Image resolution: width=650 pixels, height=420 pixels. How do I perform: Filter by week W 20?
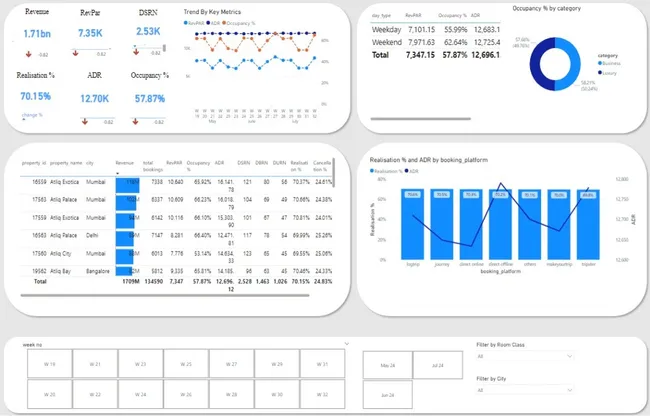[50, 394]
